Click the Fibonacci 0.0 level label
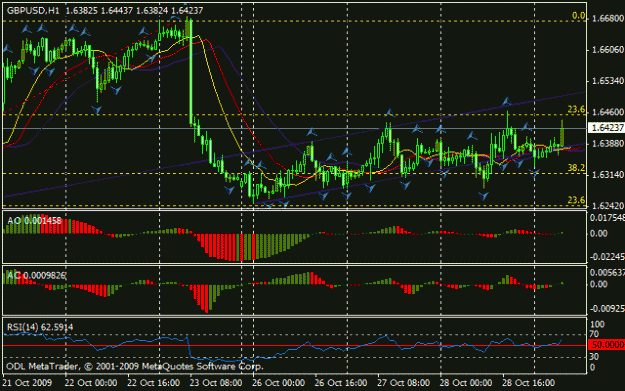The width and height of the screenshot is (625, 391). point(578,16)
